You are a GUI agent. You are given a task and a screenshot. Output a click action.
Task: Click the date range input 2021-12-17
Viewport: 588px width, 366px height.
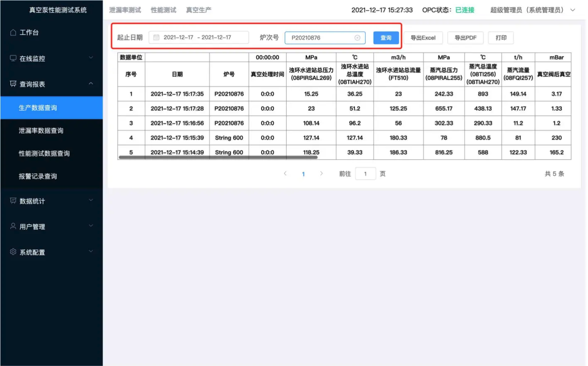[x=199, y=38]
